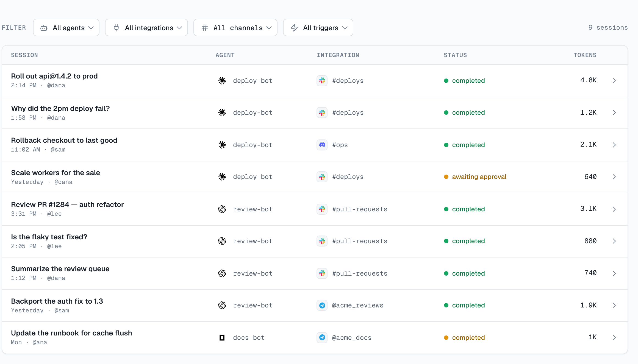Click 'Backport the auth fix to 1.3' title
This screenshot has width=638, height=364.
point(57,301)
